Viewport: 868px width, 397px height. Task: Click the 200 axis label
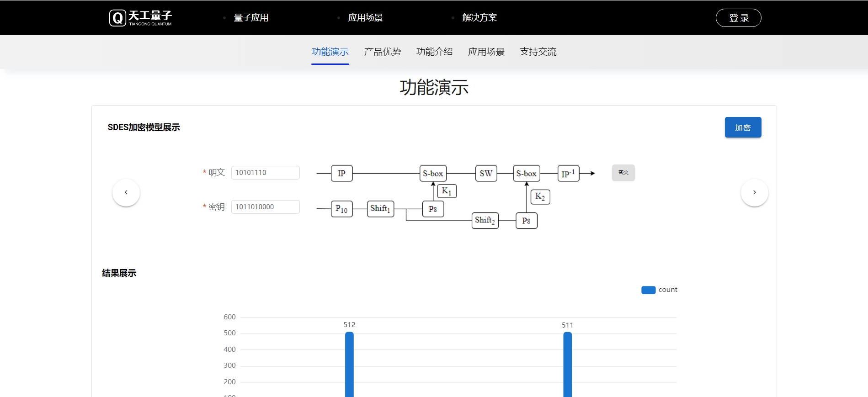pos(229,382)
